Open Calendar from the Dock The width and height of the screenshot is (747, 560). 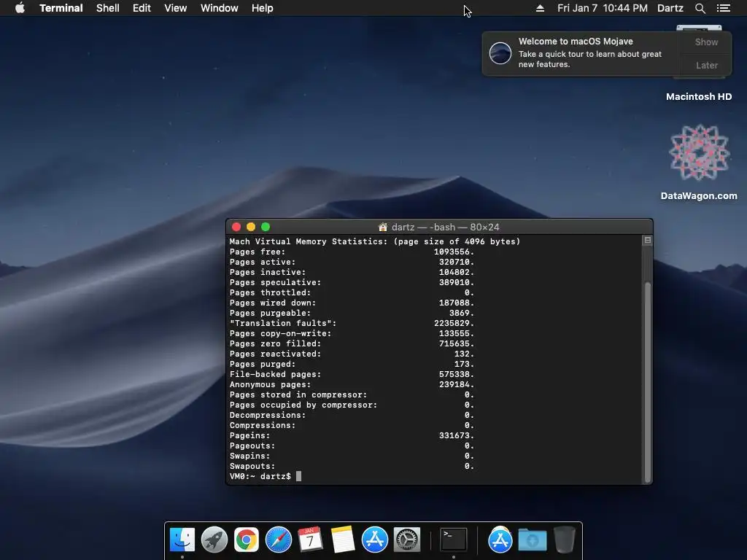point(310,540)
